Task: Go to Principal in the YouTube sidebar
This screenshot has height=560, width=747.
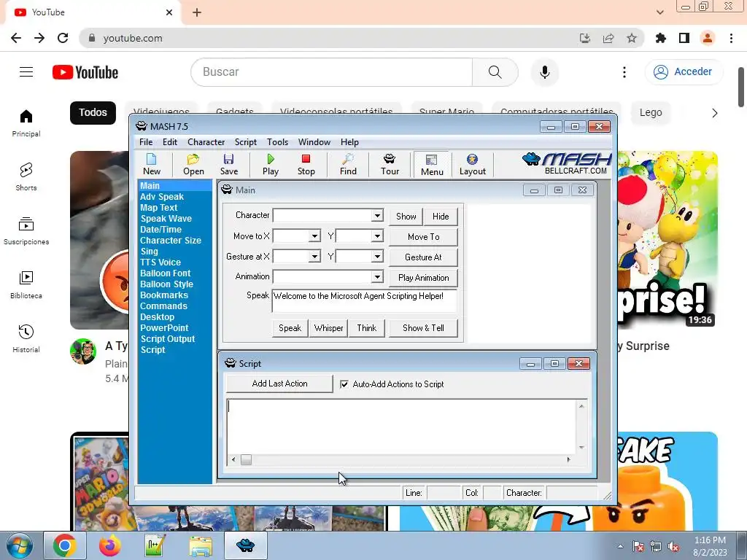Action: tap(26, 122)
